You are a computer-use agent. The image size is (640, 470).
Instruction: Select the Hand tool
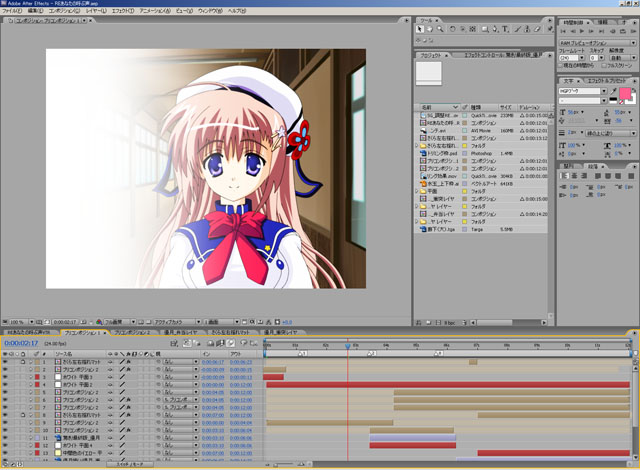[430, 29]
